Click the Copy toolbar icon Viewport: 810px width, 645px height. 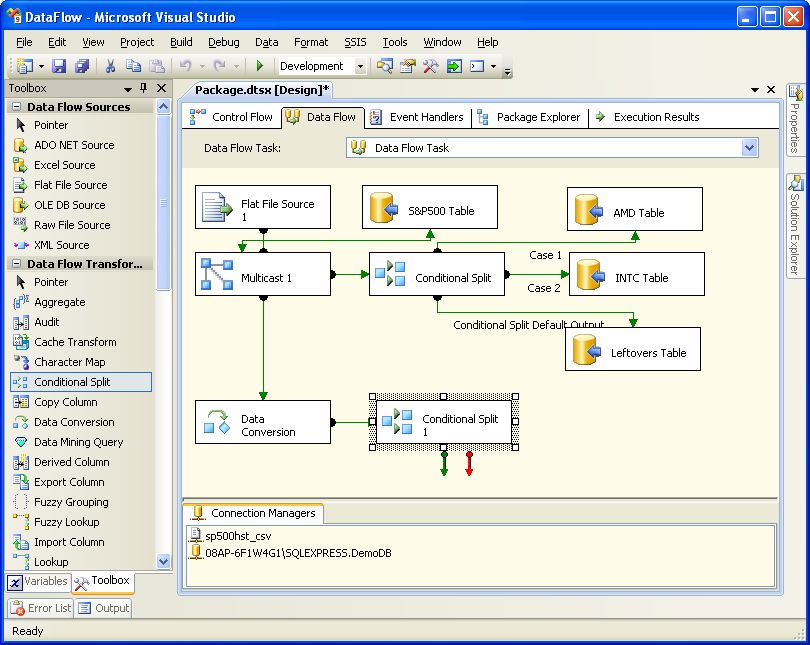133,66
